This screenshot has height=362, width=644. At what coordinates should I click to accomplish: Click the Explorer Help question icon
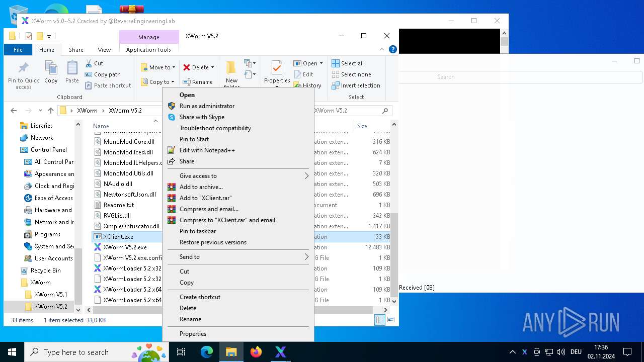point(393,49)
